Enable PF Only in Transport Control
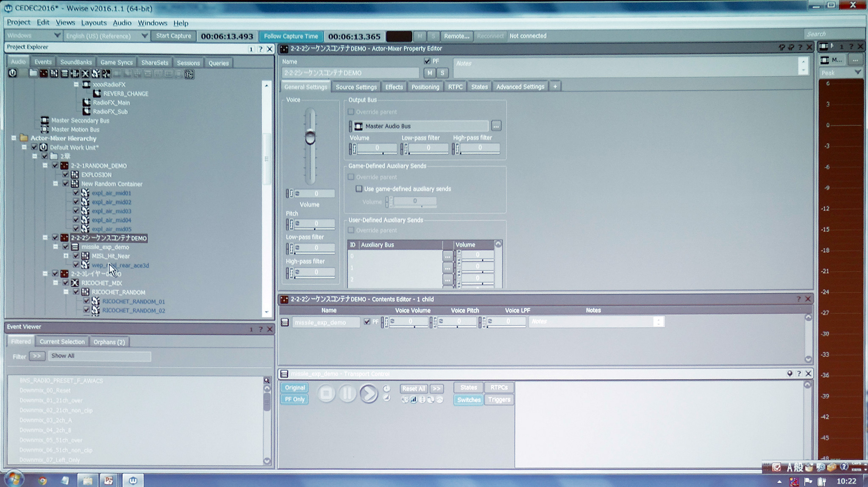The image size is (868, 487). tap(295, 399)
